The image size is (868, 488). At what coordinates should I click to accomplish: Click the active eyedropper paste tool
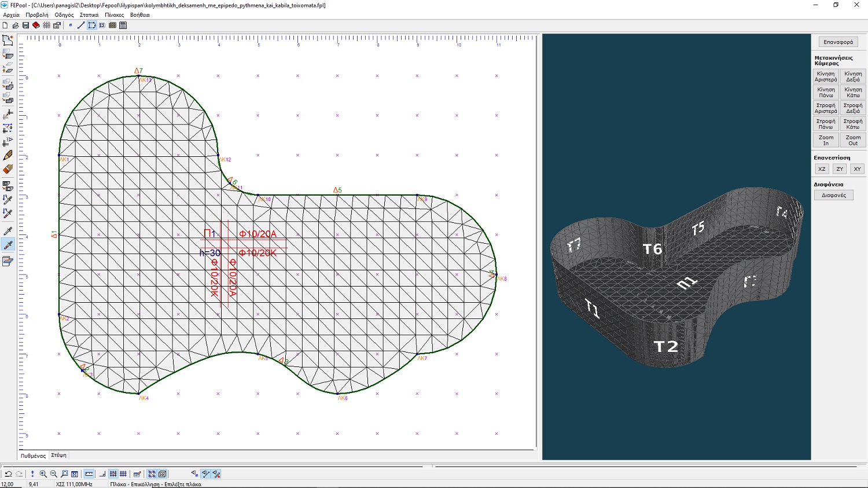pos(8,245)
